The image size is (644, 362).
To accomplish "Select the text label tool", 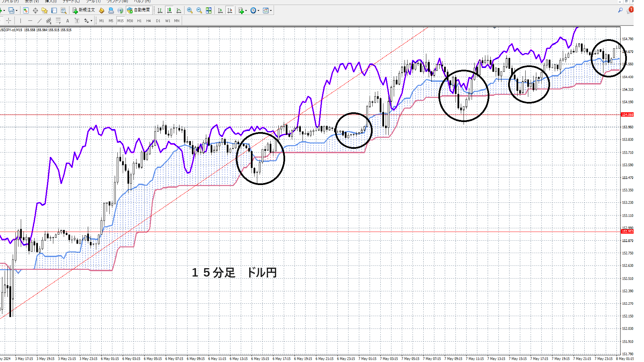I will tap(77, 21).
